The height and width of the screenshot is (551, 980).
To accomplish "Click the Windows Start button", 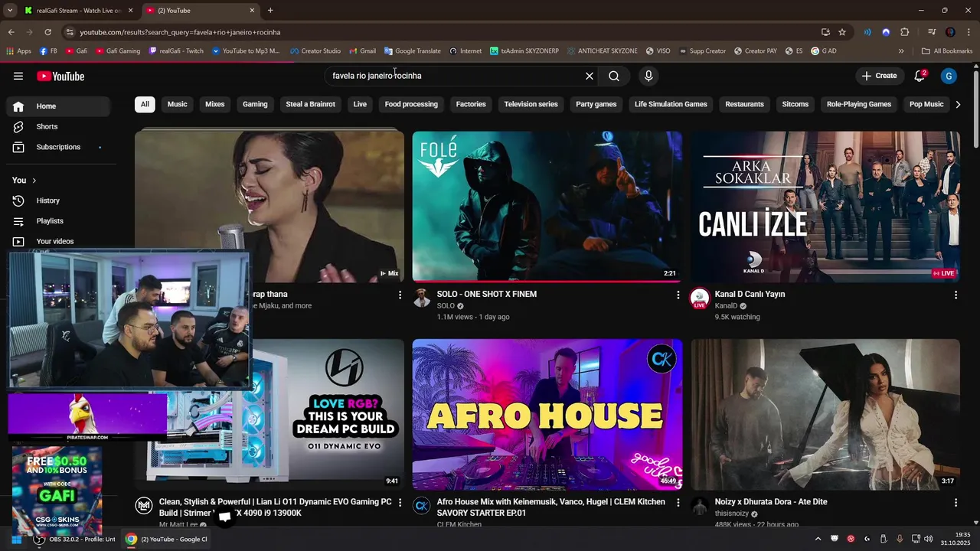I will point(16,539).
